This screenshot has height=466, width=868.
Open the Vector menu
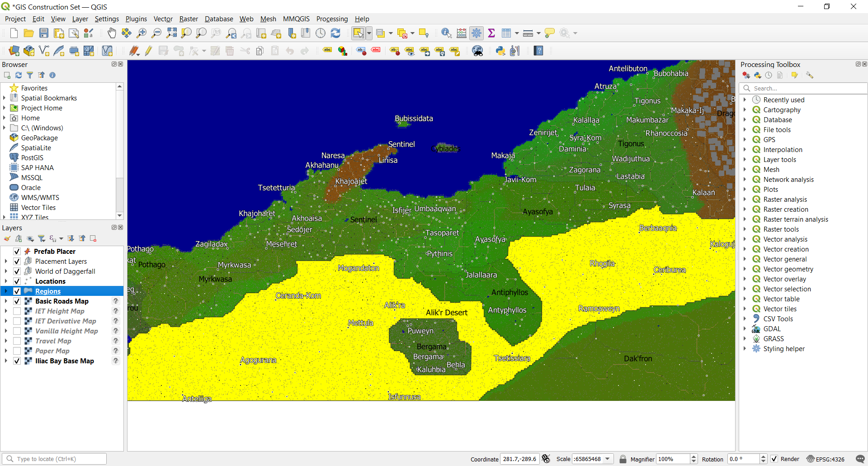click(163, 19)
